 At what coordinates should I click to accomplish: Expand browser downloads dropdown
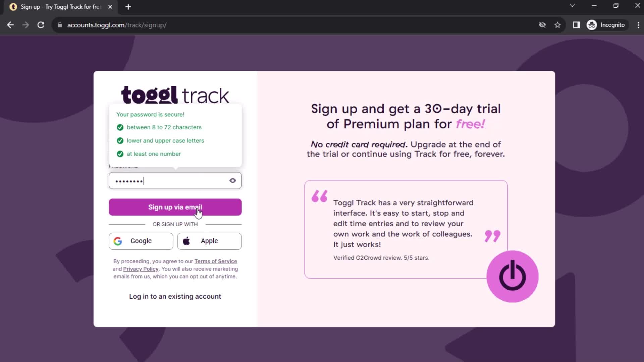pos(572,6)
